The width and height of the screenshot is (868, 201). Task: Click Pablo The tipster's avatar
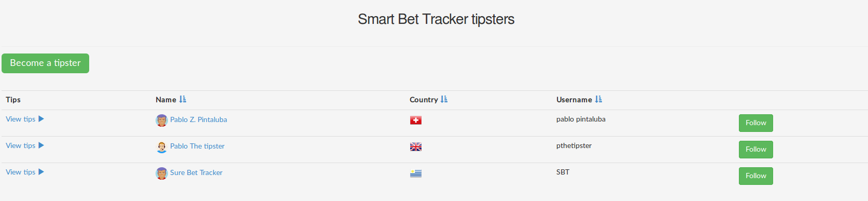pos(162,147)
